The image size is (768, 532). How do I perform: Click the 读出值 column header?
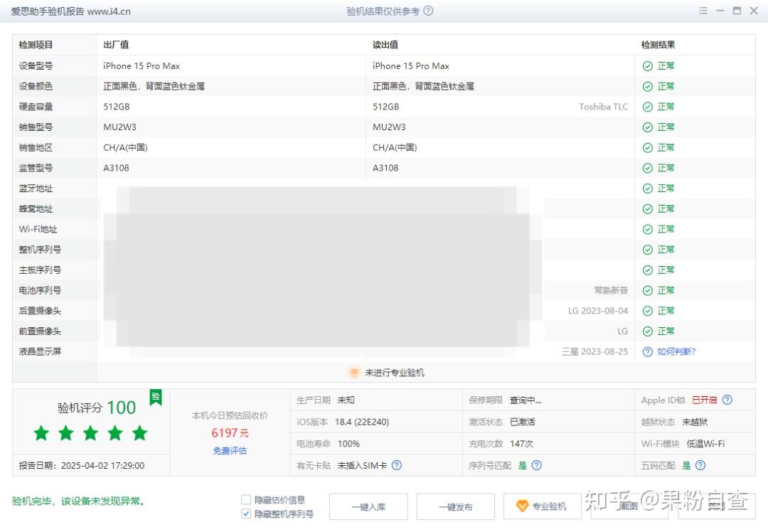pyautogui.click(x=385, y=45)
